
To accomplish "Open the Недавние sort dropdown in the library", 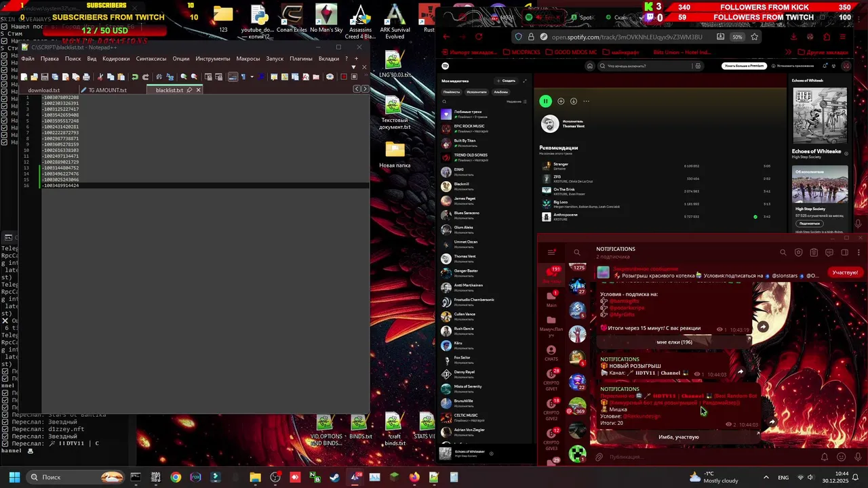I will tap(517, 102).
